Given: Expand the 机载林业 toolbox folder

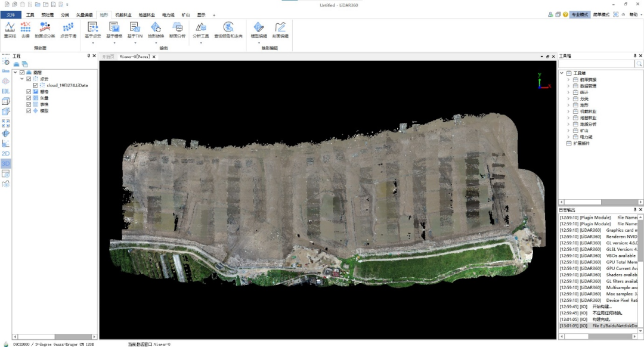Looking at the screenshot, I should click(x=568, y=111).
